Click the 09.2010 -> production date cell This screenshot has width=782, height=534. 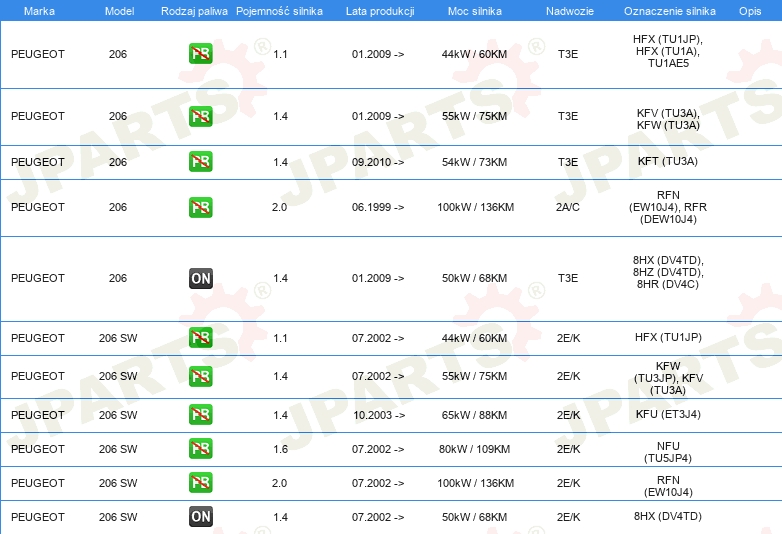tap(378, 162)
